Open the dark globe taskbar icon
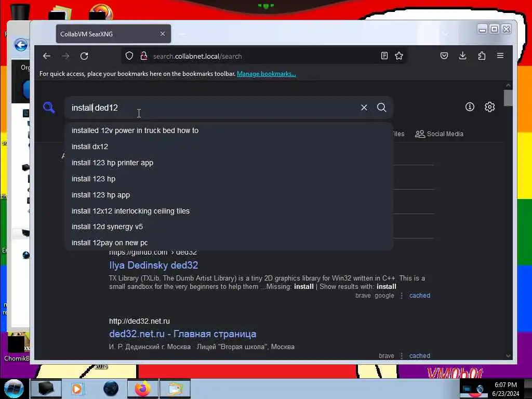Screen dimensions: 532x399 tap(111, 389)
